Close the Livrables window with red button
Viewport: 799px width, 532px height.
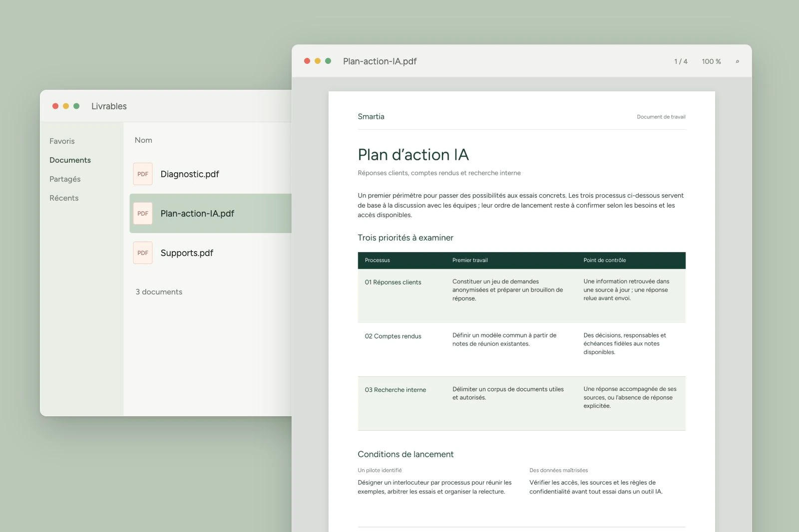(x=55, y=106)
